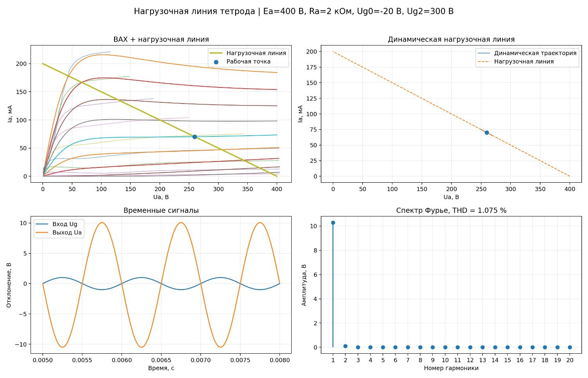The image size is (588, 378).
Task: Click the time tick label "0.0075"
Action: pyautogui.click(x=240, y=360)
